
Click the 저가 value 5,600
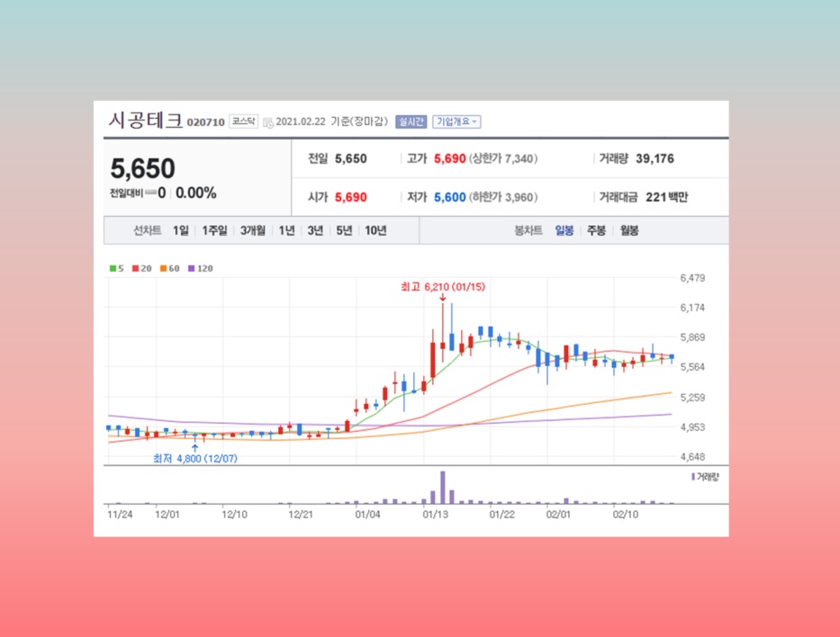tap(449, 198)
